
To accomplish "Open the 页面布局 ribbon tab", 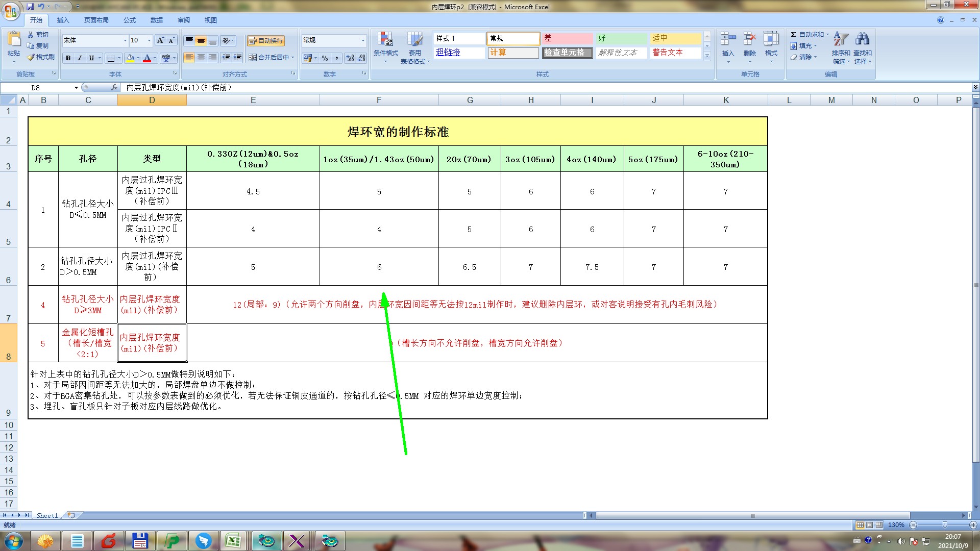I will [96, 20].
